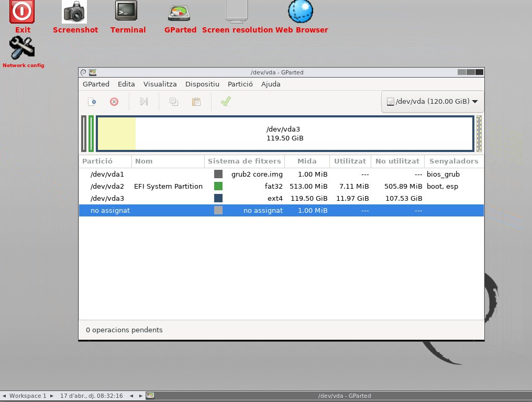
Task: Click the Delete partition toolbar icon
Action: [114, 102]
